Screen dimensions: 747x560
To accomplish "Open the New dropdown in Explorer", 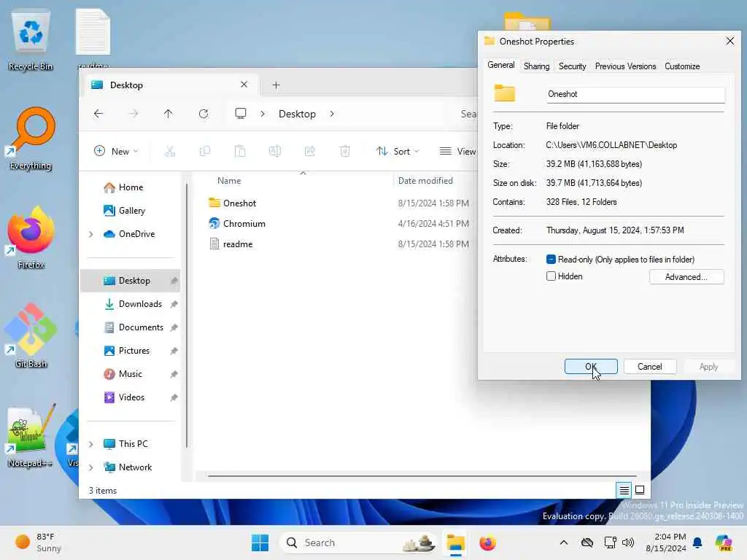I will [x=116, y=152].
